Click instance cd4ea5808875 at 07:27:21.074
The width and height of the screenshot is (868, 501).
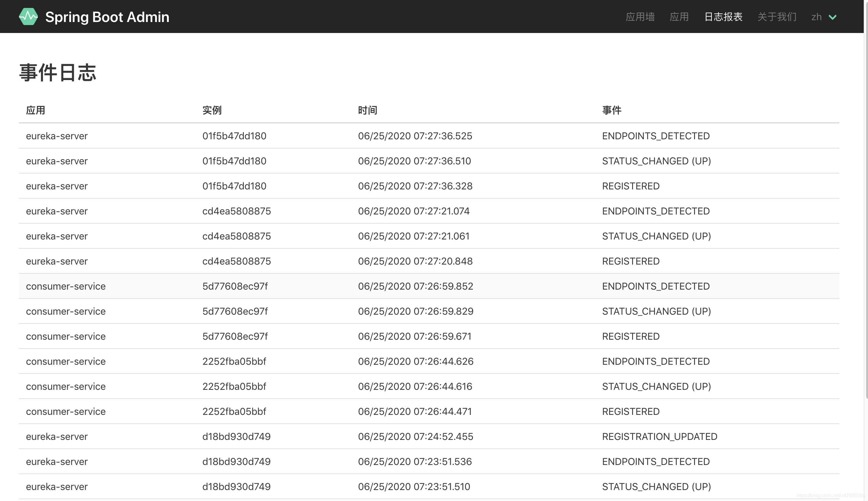(x=237, y=211)
